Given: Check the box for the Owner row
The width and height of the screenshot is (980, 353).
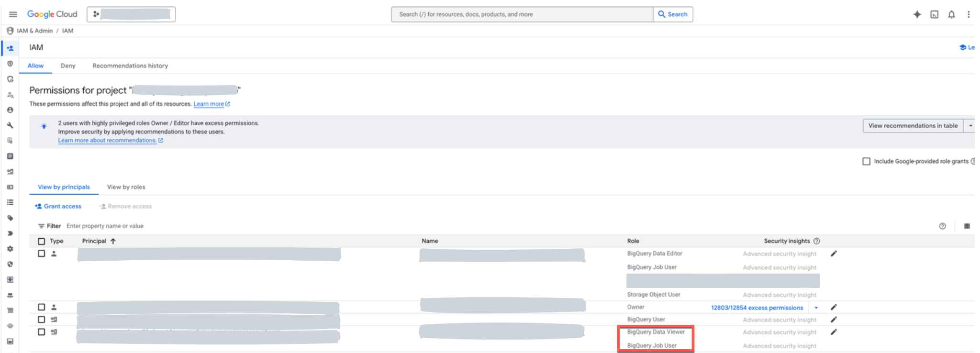Looking at the screenshot, I should pyautogui.click(x=42, y=307).
